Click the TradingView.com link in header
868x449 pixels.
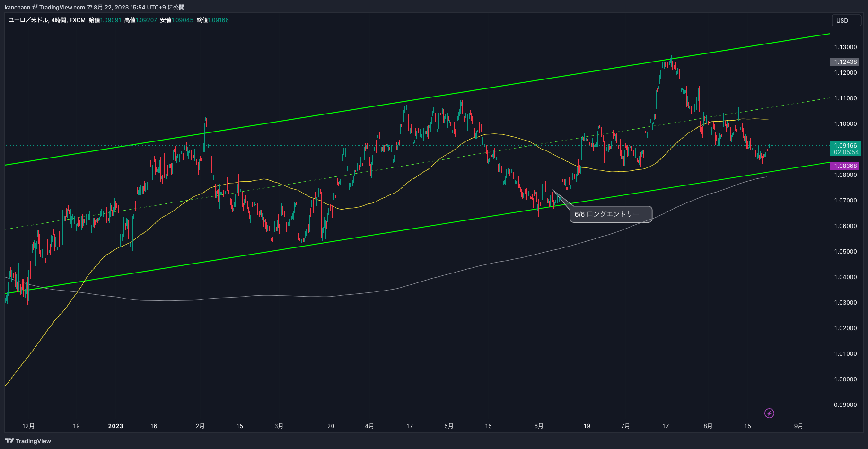pyautogui.click(x=62, y=7)
